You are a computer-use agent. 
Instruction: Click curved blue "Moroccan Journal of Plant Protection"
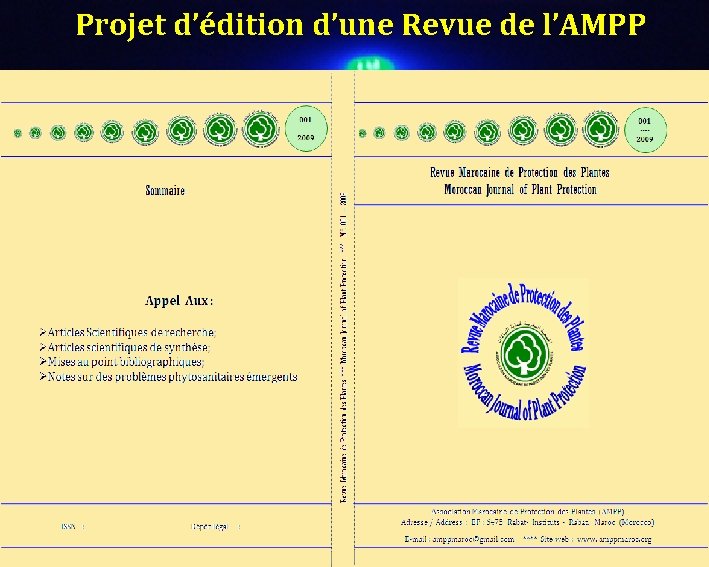[525, 393]
